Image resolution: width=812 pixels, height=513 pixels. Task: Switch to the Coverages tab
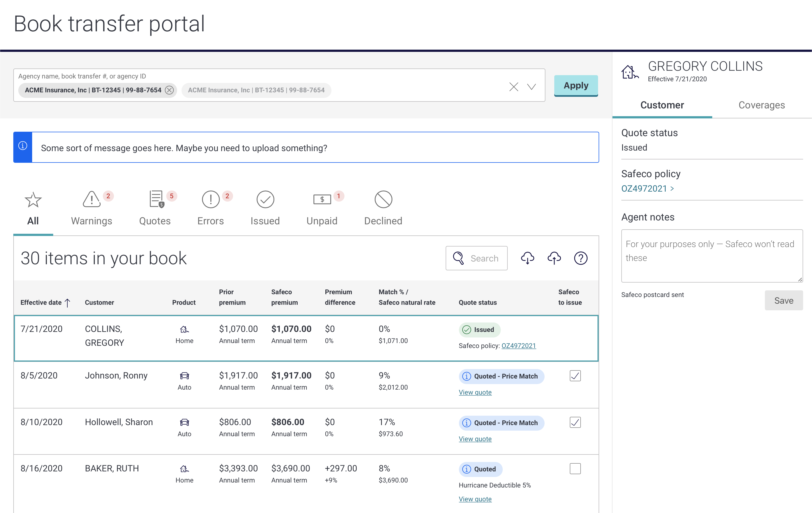pyautogui.click(x=761, y=105)
